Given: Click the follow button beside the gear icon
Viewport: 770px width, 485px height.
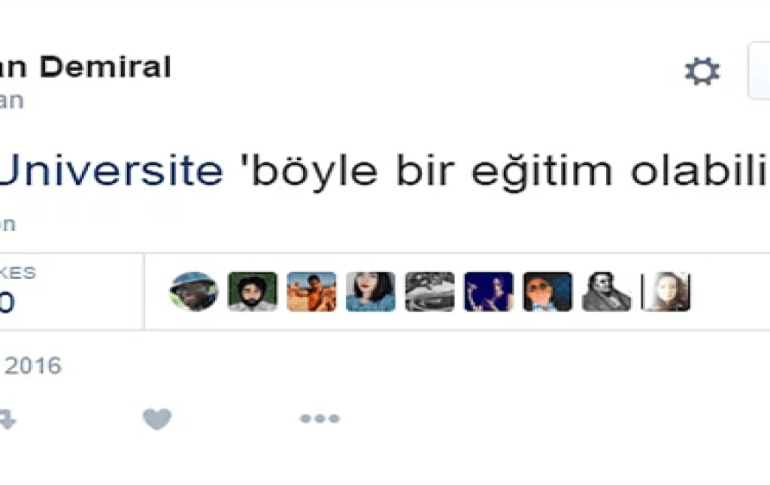Looking at the screenshot, I should (x=759, y=71).
